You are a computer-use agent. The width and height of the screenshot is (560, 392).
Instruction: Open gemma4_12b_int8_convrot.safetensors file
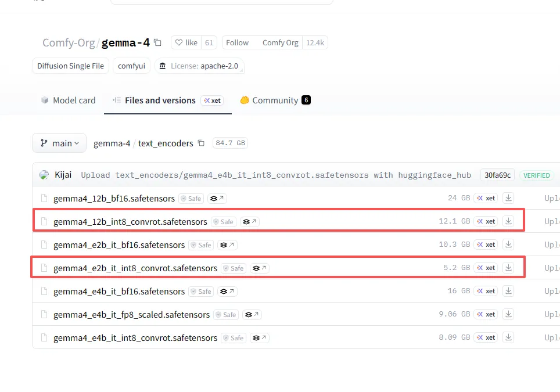point(130,222)
